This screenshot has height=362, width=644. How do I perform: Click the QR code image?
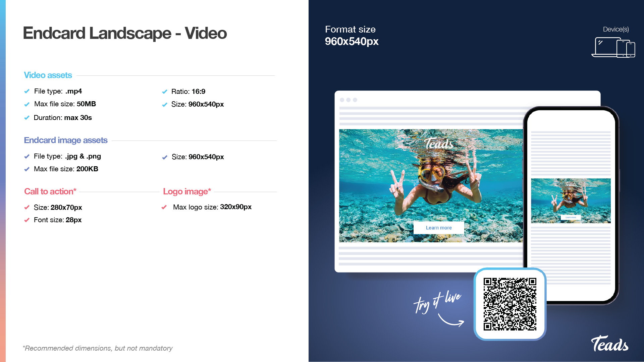tap(510, 304)
